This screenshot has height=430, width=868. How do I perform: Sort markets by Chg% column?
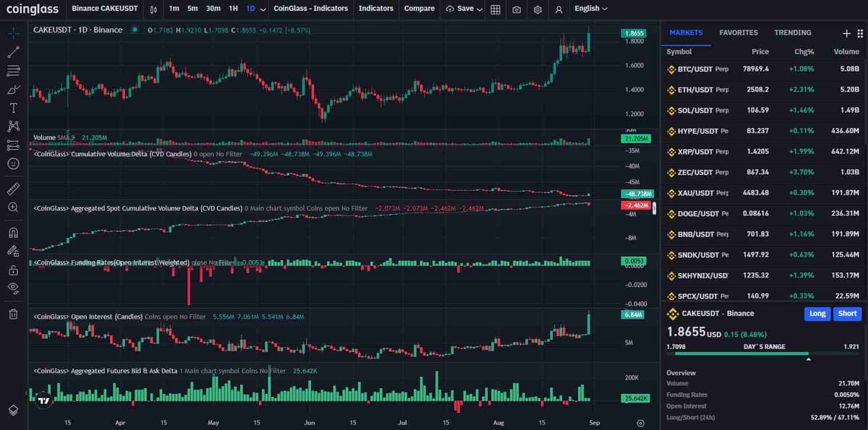click(x=804, y=52)
